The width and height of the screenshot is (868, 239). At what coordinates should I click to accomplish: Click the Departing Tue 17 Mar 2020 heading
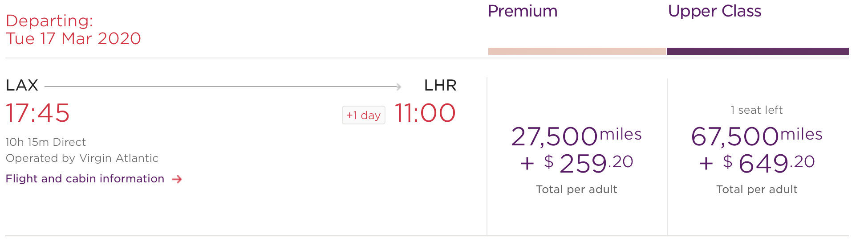click(73, 30)
